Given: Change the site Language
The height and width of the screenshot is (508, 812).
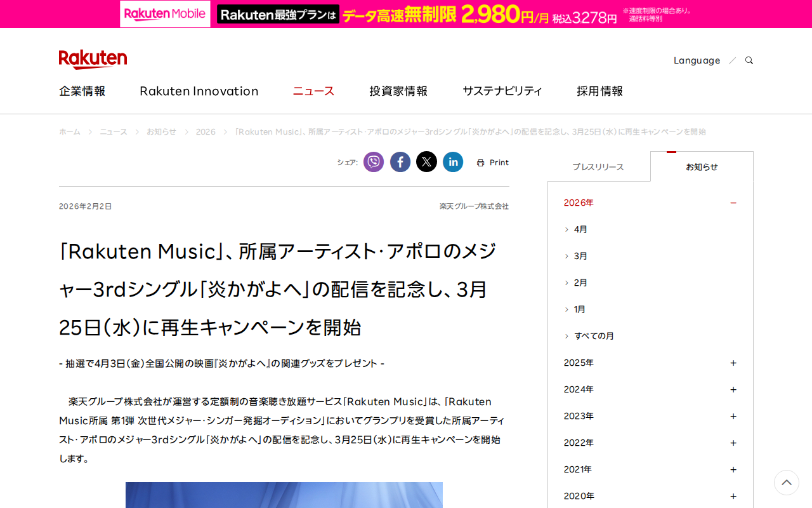Looking at the screenshot, I should (697, 60).
